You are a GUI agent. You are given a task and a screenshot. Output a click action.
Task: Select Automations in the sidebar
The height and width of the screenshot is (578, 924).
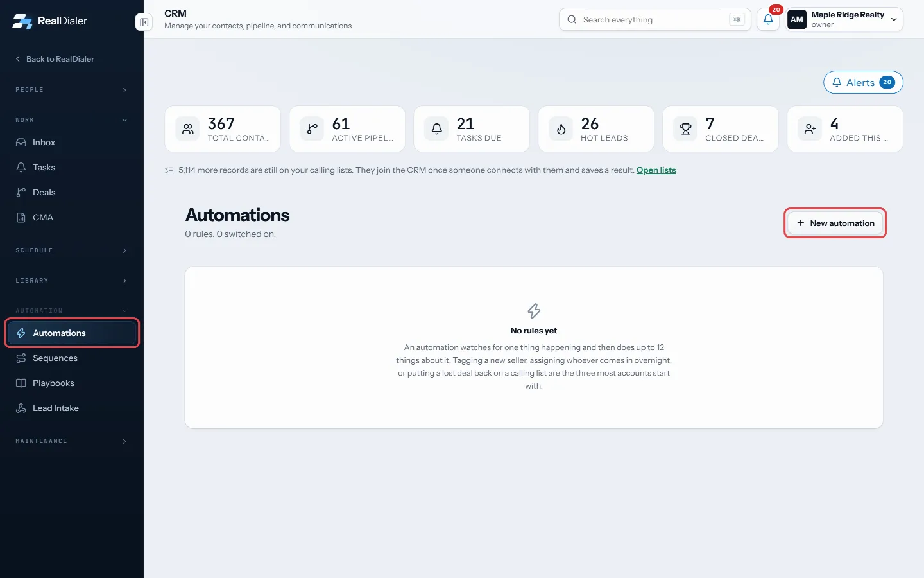pyautogui.click(x=72, y=333)
